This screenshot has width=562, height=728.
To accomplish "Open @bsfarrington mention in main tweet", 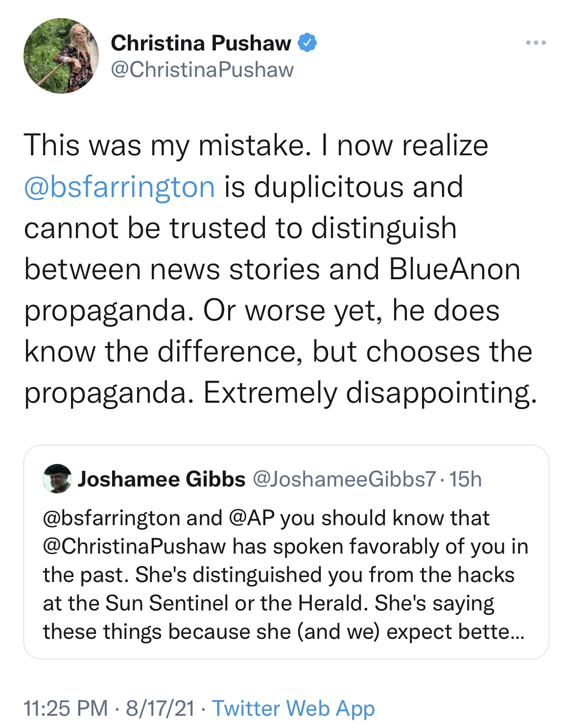I will tap(119, 187).
